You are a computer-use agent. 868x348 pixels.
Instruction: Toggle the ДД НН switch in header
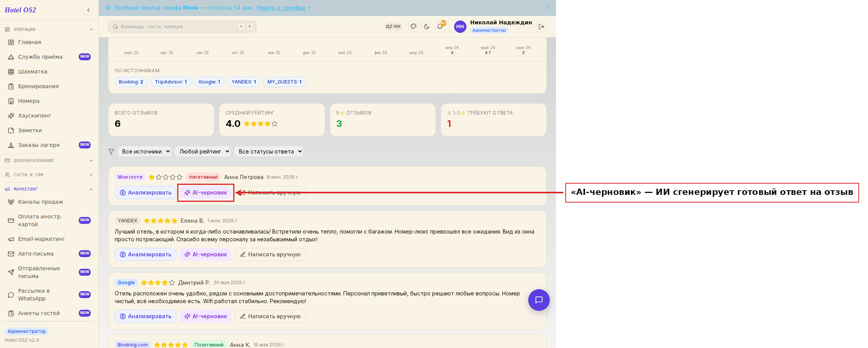click(x=393, y=27)
